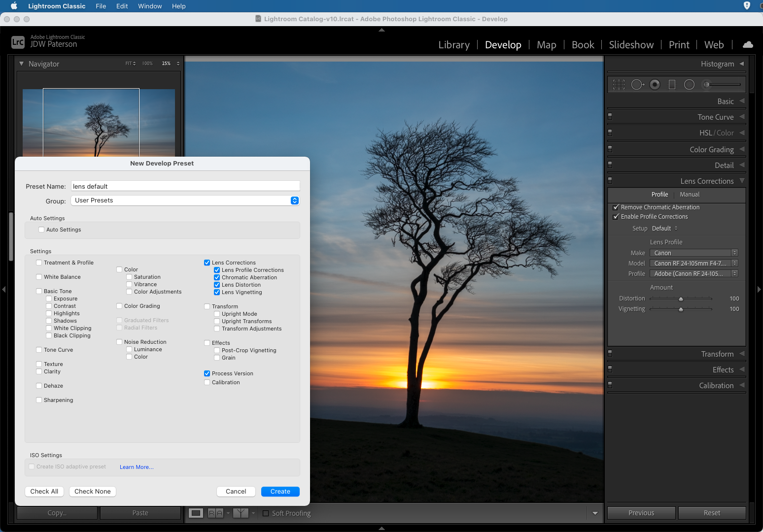Toggle the Transform panel switch
This screenshot has height=532, width=763.
(610, 353)
